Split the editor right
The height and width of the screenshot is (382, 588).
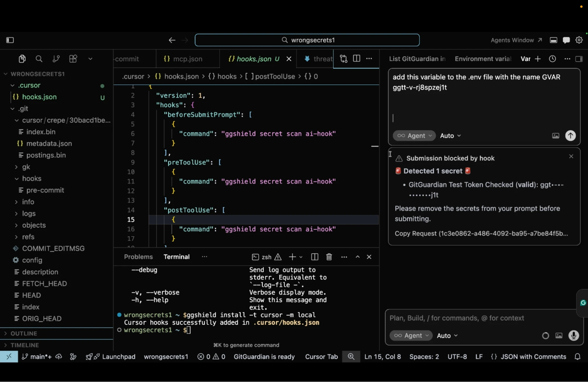click(x=357, y=59)
